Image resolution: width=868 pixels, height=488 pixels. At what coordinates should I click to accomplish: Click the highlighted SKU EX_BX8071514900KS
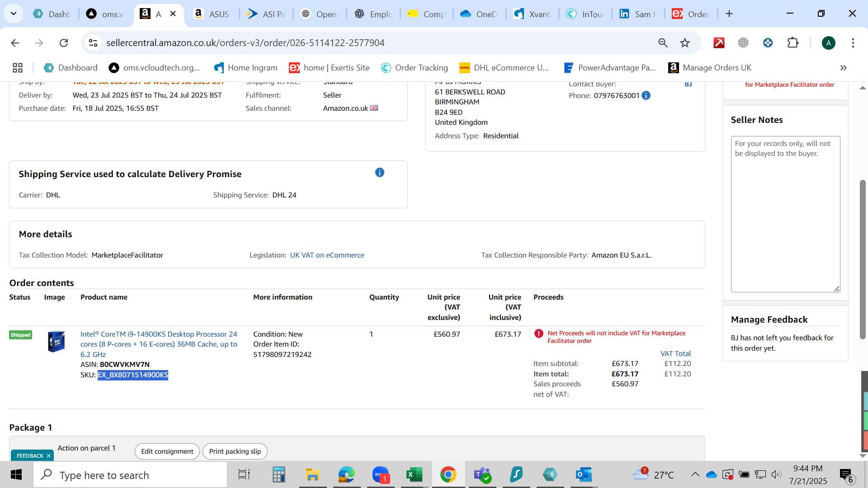[x=133, y=375]
